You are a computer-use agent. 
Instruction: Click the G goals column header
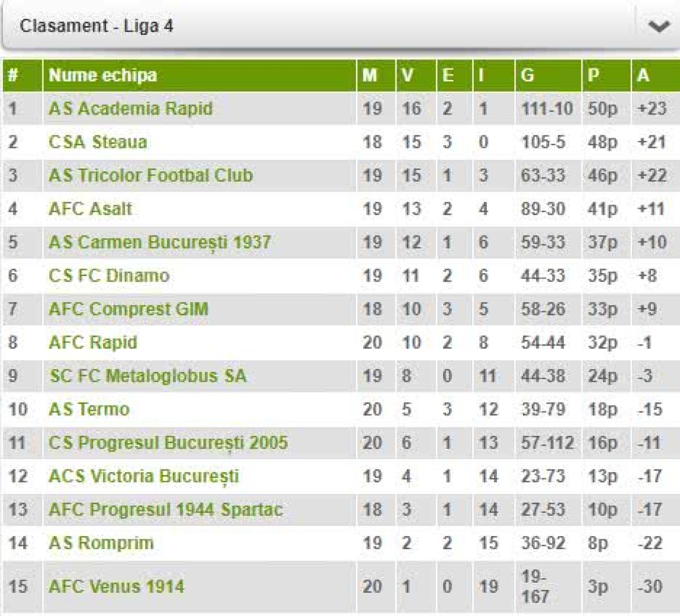pyautogui.click(x=528, y=75)
